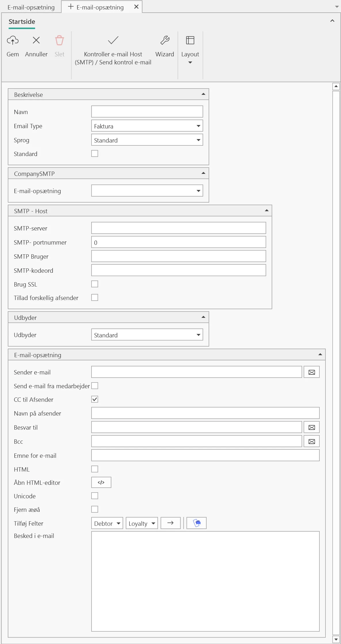Click the Wizard button label
The image size is (341, 644).
point(165,54)
